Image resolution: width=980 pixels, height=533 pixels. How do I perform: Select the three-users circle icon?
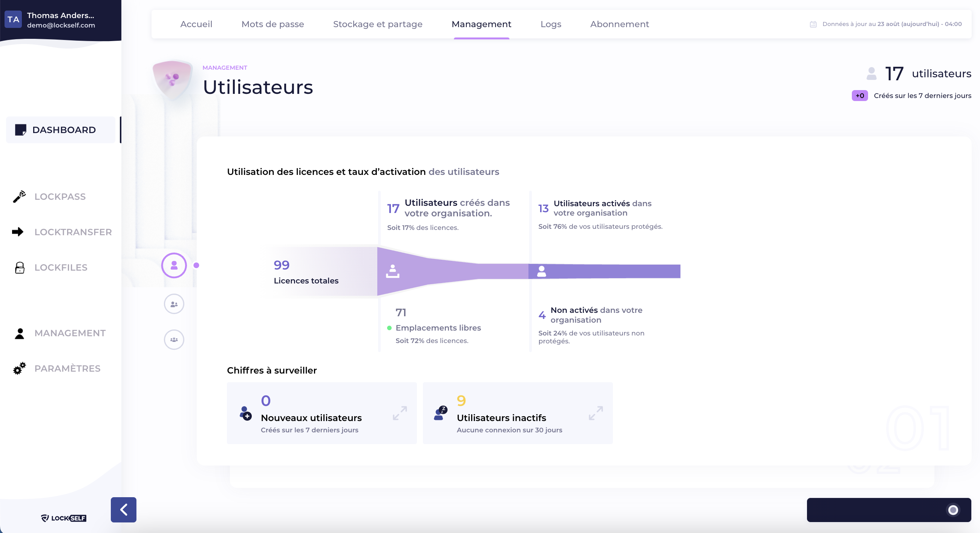(x=174, y=339)
